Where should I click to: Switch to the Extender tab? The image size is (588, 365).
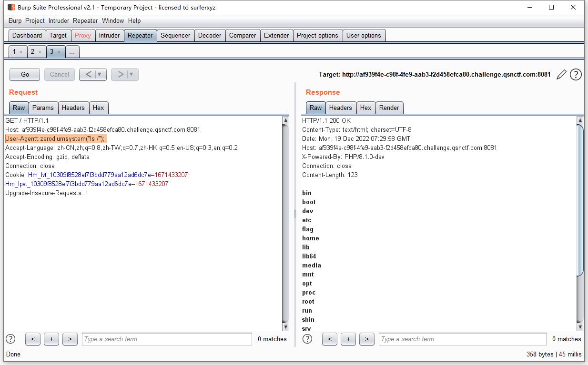click(x=276, y=35)
